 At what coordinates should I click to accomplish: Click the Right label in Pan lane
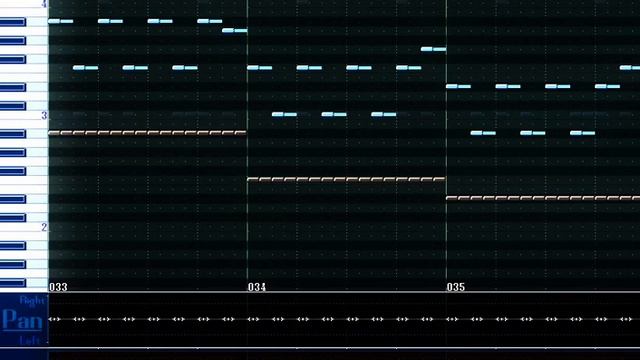coord(31,301)
